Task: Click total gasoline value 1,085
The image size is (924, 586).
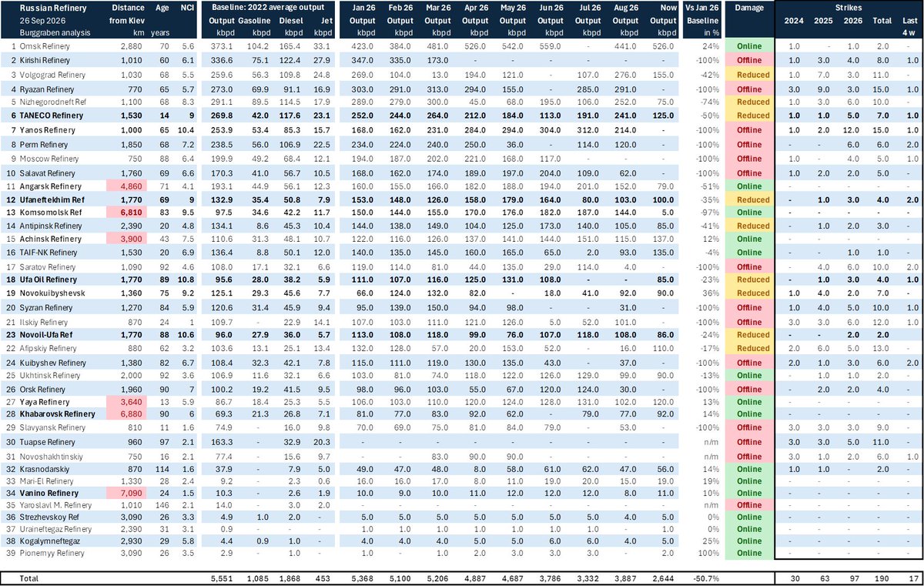Action: coord(259,577)
